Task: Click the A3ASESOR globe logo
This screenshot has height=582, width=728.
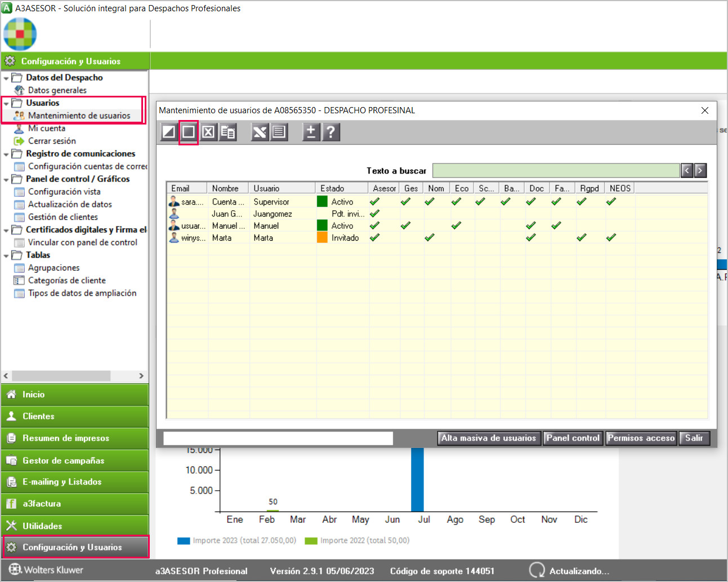Action: (20, 34)
